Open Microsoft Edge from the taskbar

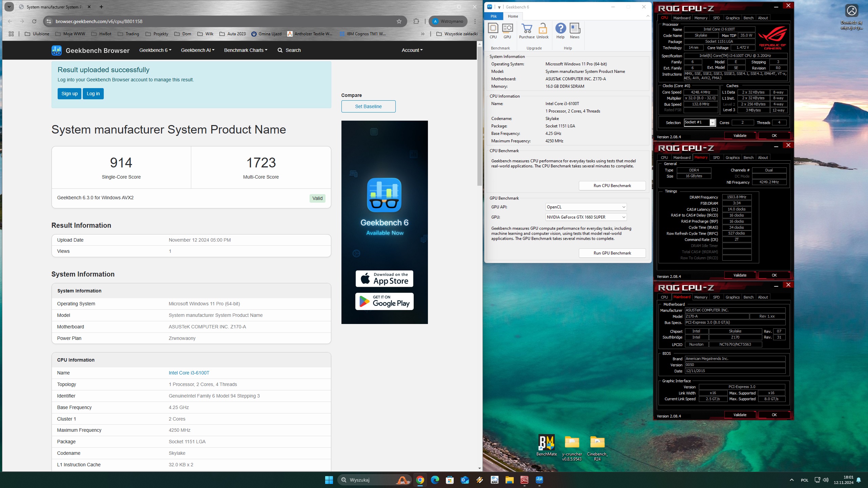click(x=435, y=480)
